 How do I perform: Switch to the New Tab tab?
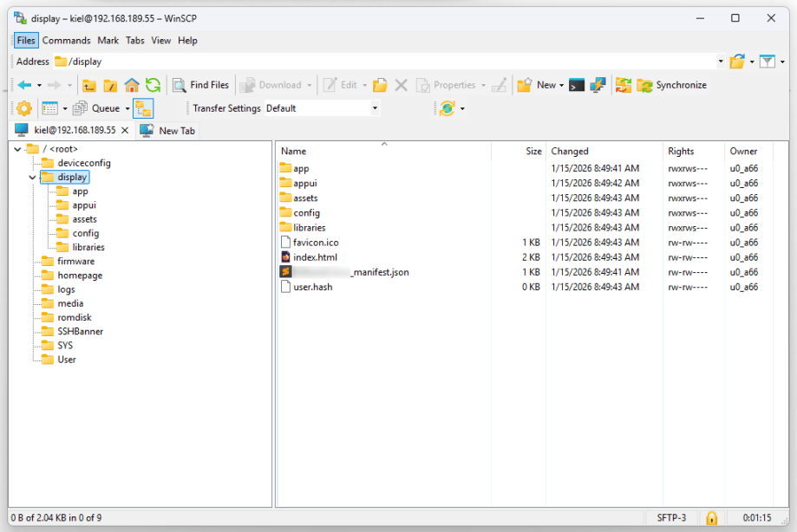(x=167, y=131)
